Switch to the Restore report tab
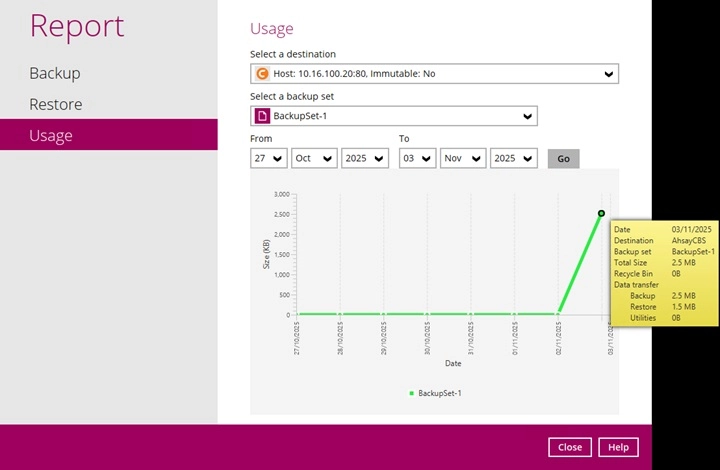Screen dimensions: 720x470 [56, 104]
